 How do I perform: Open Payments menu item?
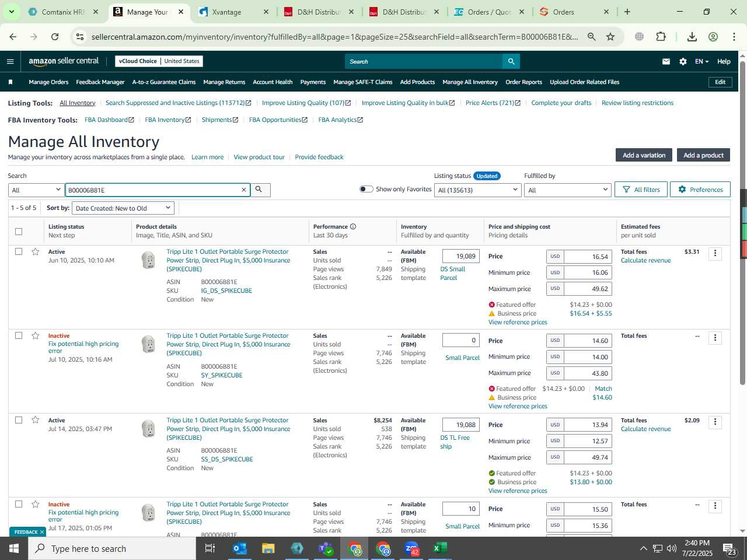coord(313,82)
